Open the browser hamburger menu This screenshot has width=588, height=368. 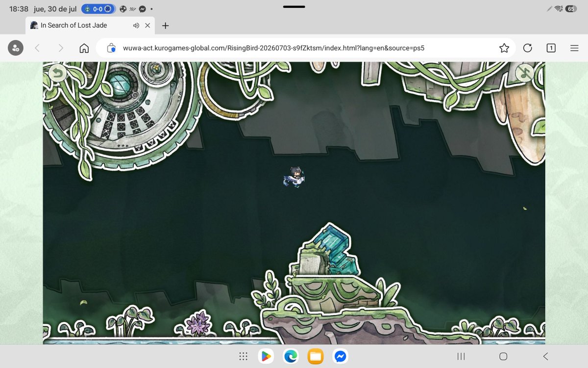(574, 48)
